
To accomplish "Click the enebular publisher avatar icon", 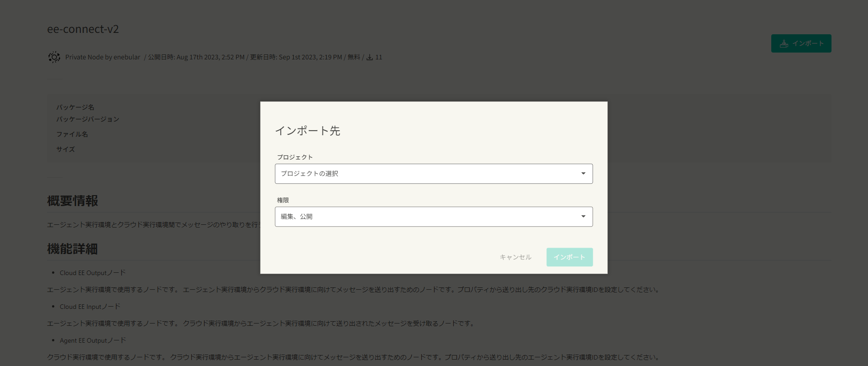I will (54, 57).
